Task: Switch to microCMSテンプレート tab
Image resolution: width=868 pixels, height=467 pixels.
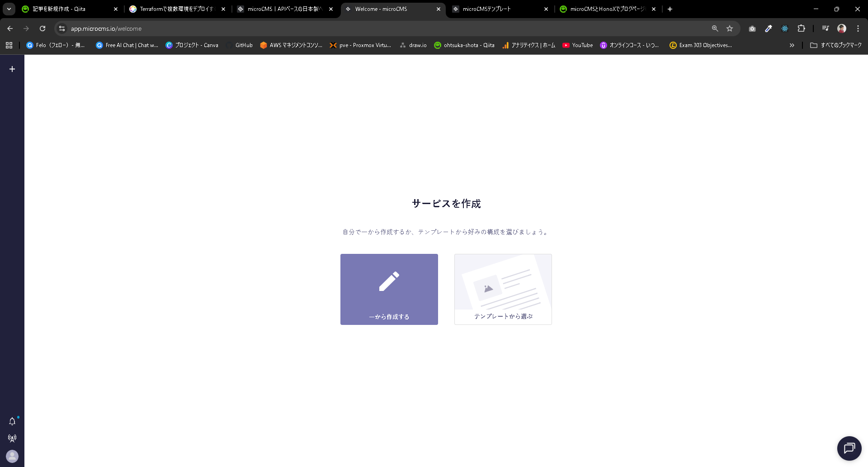Action: [x=500, y=9]
